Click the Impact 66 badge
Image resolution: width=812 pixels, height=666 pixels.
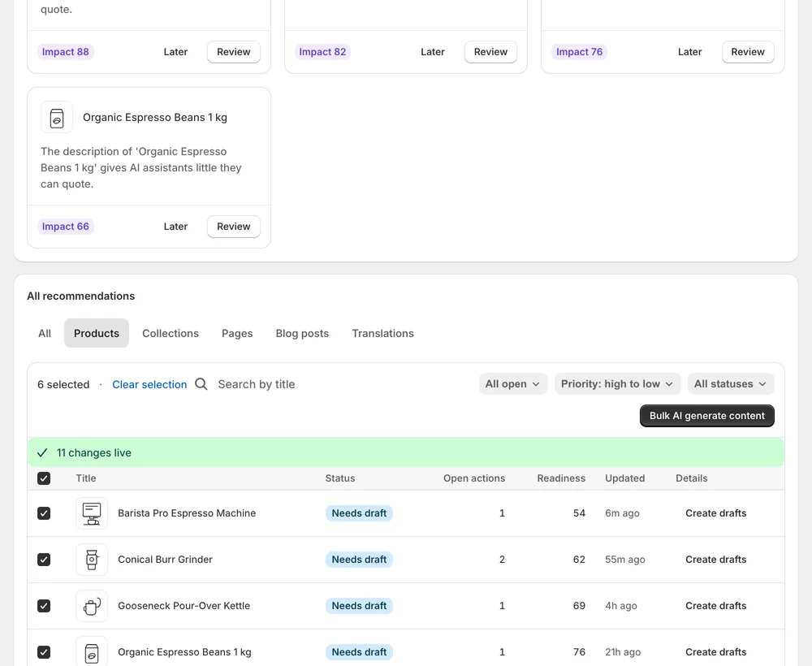point(65,227)
